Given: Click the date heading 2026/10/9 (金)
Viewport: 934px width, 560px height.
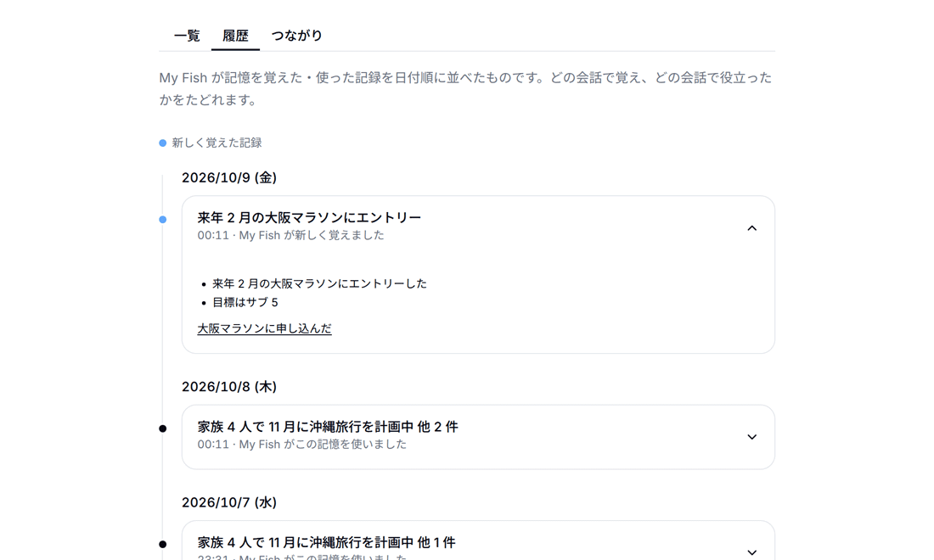Looking at the screenshot, I should [x=229, y=177].
